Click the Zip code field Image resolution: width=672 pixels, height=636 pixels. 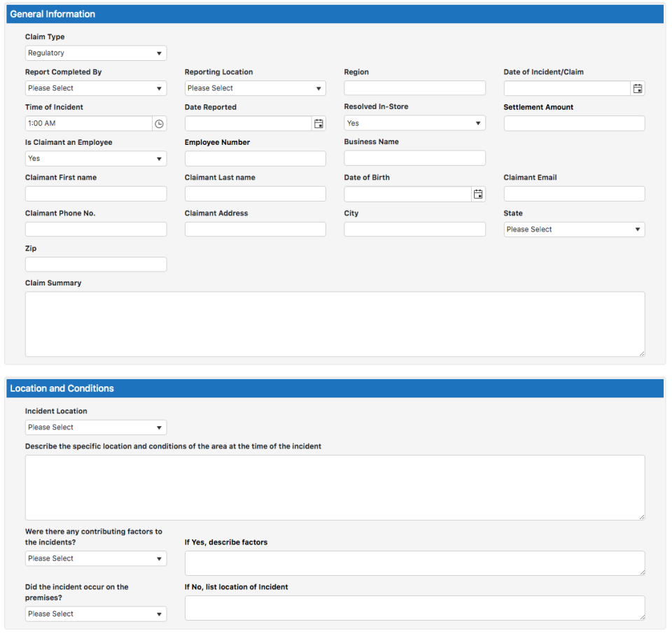96,264
